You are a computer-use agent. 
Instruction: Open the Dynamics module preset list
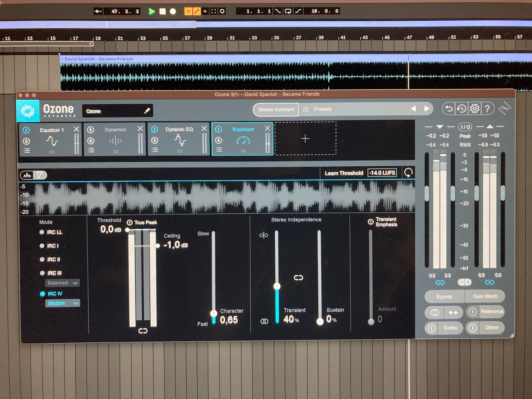[91, 151]
